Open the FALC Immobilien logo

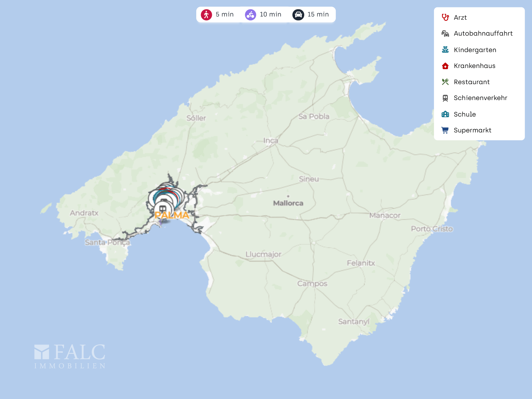pyautogui.click(x=70, y=356)
